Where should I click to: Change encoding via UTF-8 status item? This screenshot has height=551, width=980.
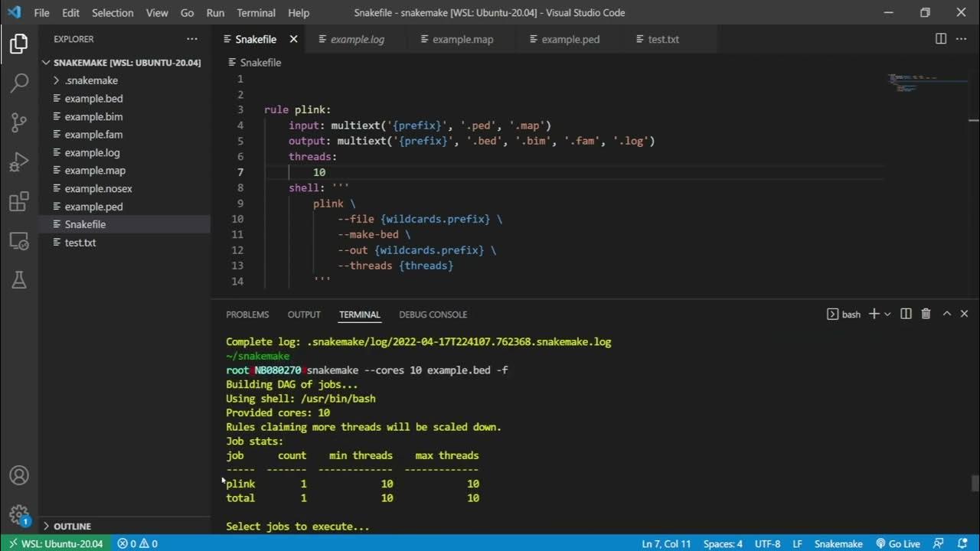click(x=766, y=543)
